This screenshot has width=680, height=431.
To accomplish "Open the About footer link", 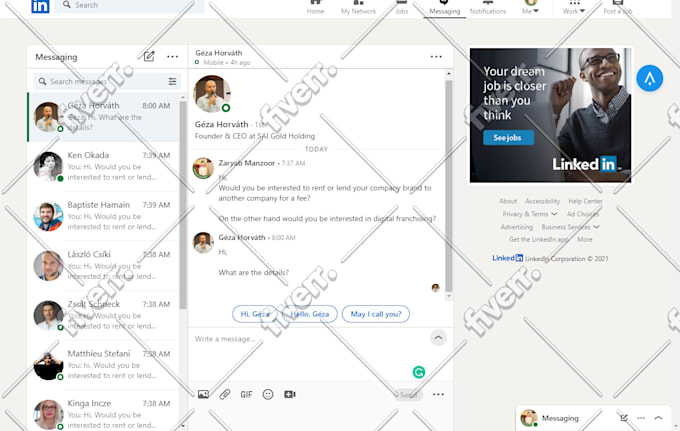I will [x=508, y=201].
